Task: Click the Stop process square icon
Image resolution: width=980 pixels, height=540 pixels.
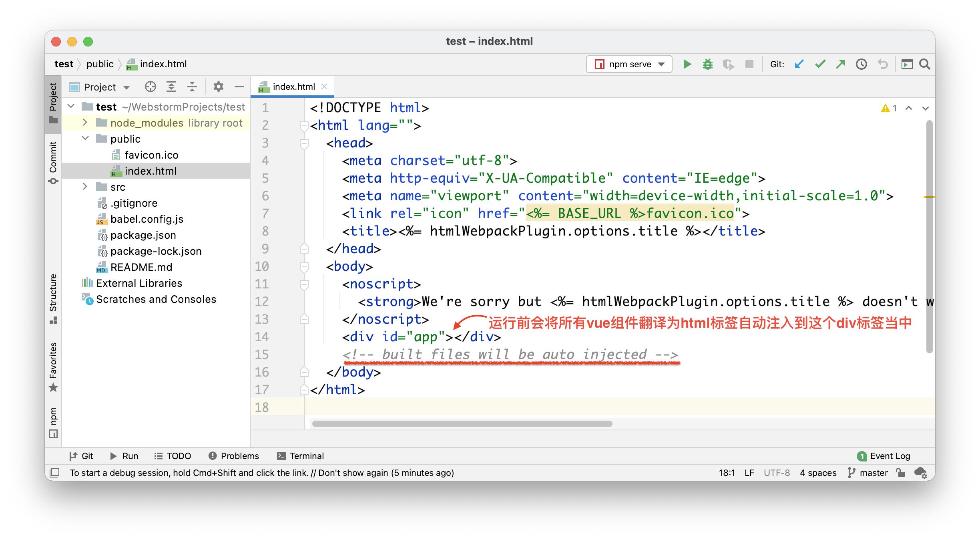Action: pyautogui.click(x=749, y=64)
